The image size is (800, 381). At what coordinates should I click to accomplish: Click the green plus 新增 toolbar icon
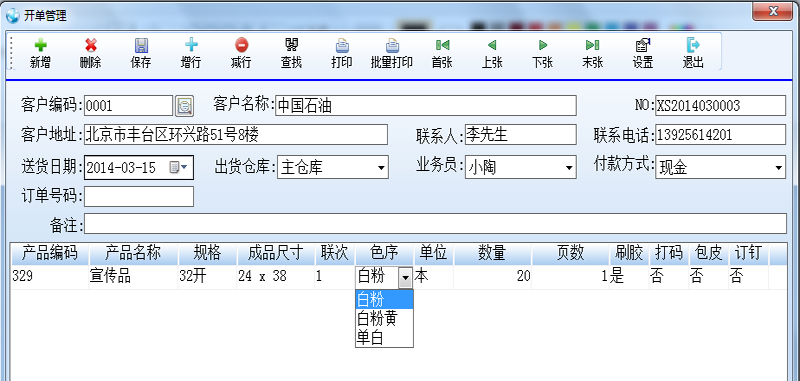[40, 46]
